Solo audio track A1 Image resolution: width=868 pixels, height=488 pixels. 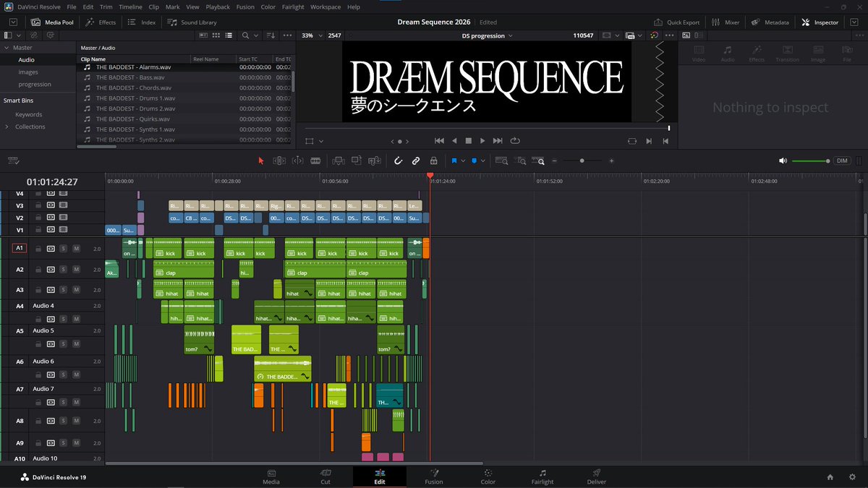tap(63, 248)
